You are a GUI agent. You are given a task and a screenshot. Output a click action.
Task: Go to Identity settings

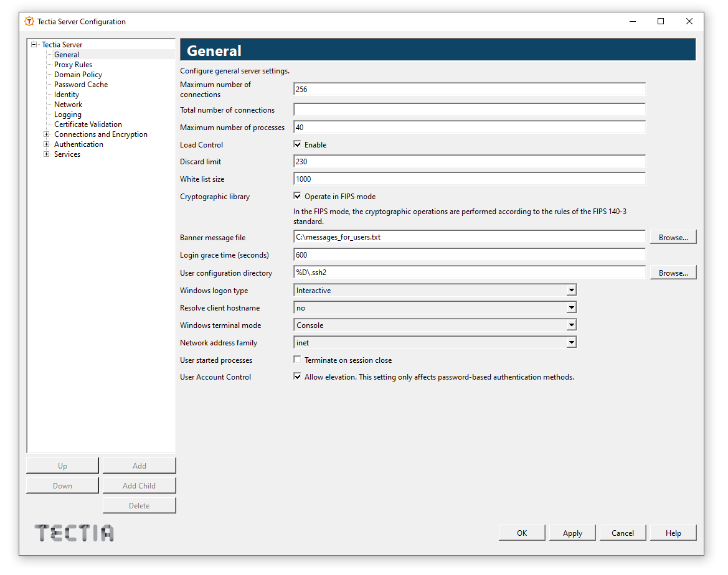point(67,95)
